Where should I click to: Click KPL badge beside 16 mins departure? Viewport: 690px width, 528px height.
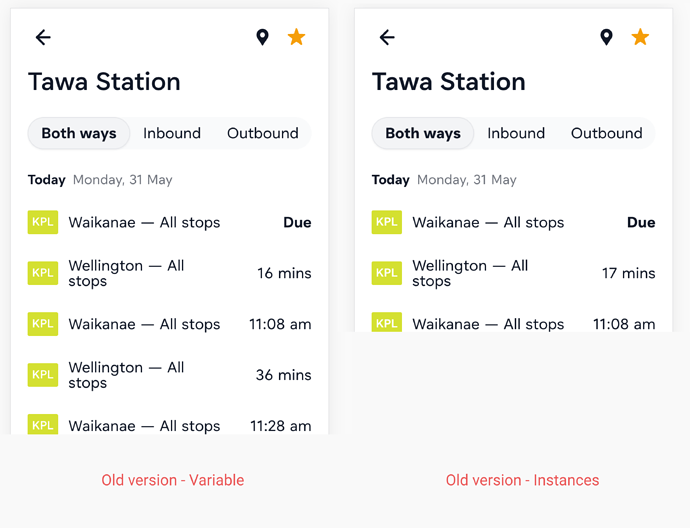click(43, 273)
